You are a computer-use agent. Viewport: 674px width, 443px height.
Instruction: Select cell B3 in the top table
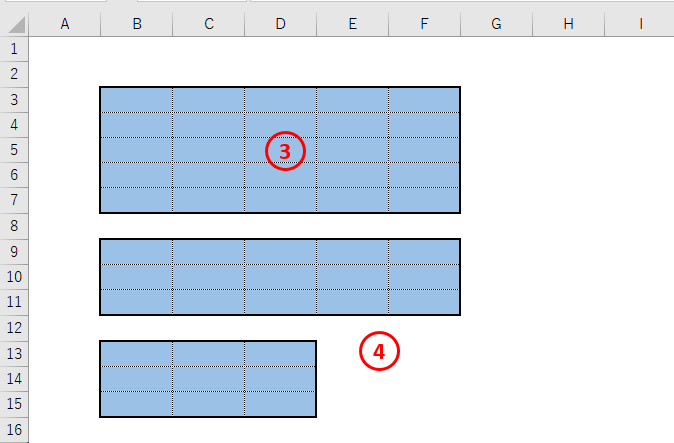click(x=137, y=100)
